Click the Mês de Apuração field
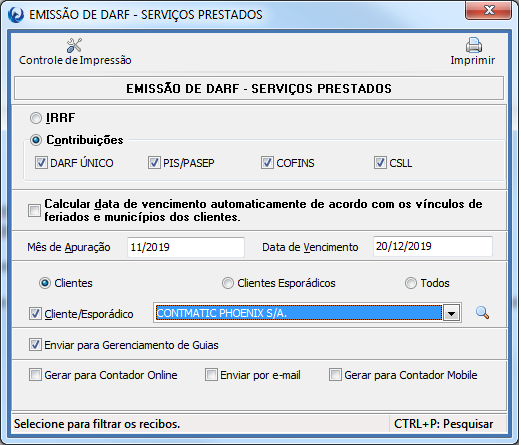The width and height of the screenshot is (521, 445). click(186, 247)
